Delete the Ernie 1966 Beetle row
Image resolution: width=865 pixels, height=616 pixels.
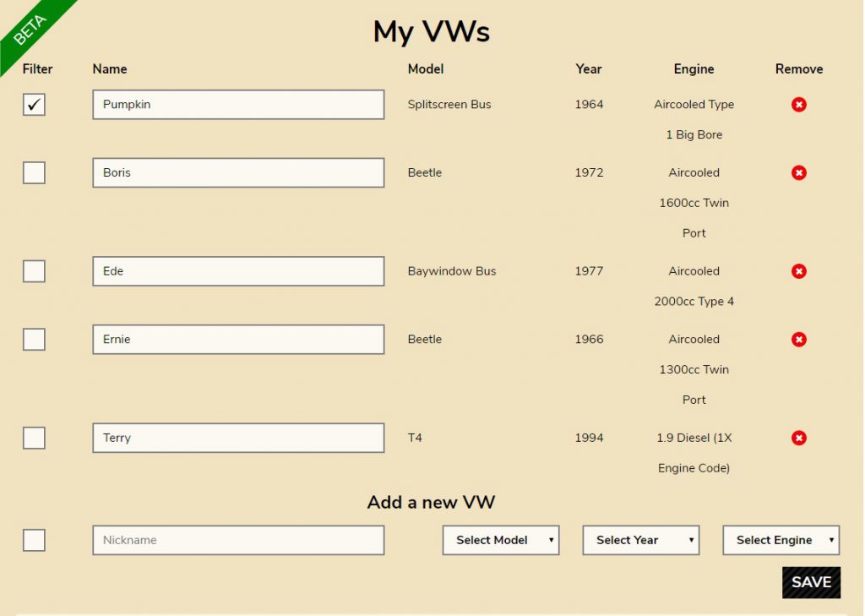pos(798,340)
